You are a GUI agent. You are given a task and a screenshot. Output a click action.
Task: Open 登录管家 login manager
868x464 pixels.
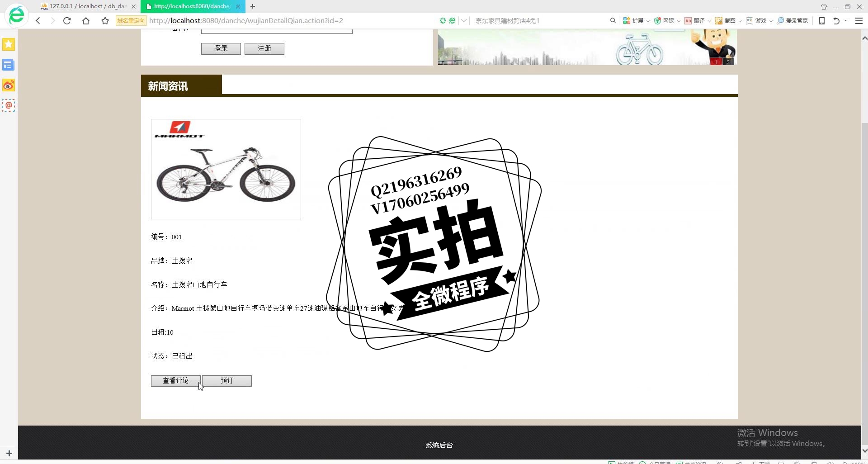pos(793,21)
